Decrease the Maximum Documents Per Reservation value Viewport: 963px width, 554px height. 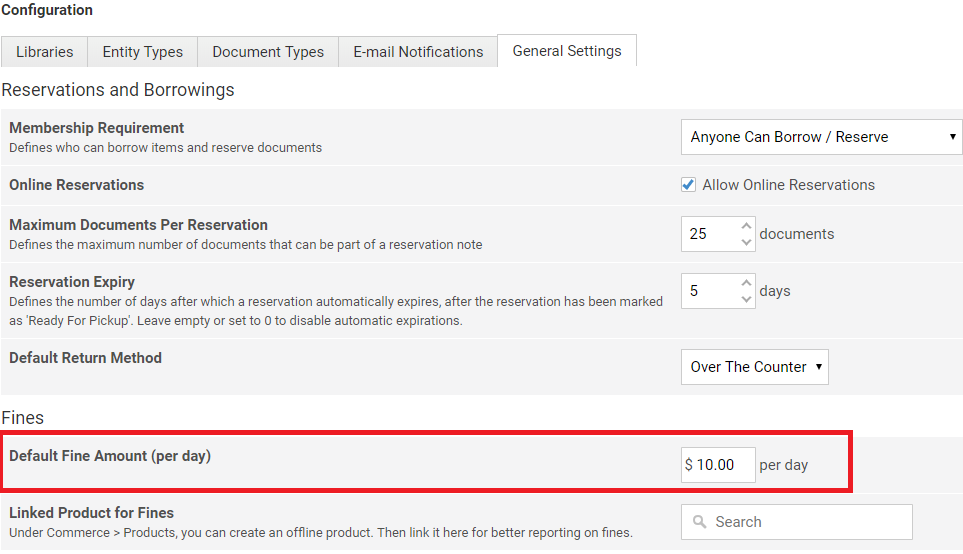(746, 241)
